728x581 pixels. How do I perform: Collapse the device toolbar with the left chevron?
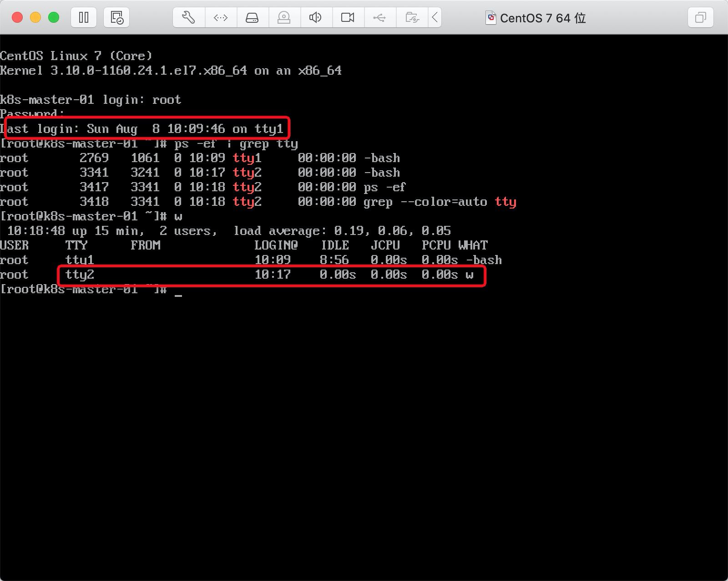point(435,17)
